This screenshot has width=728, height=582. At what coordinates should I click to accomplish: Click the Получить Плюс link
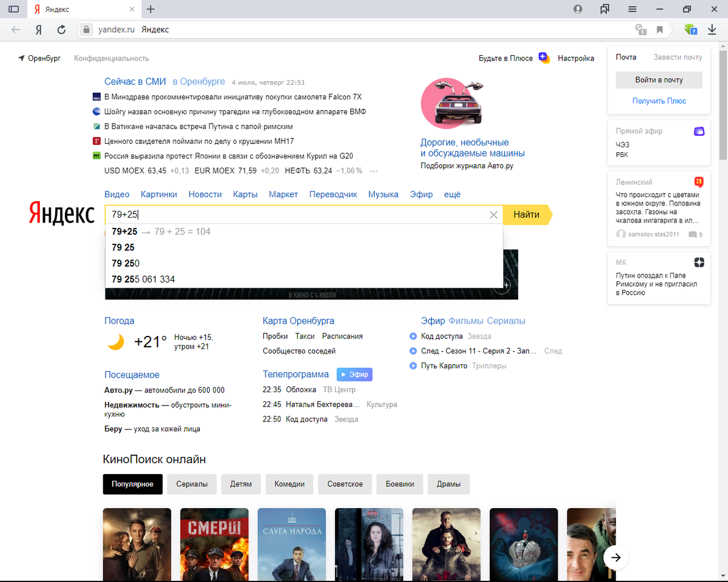tap(659, 101)
